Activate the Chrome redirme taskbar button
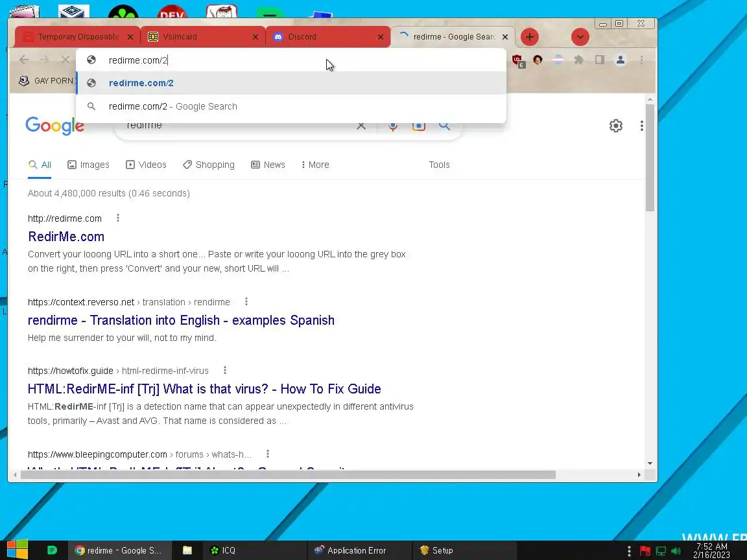Image resolution: width=747 pixels, height=560 pixels. [x=118, y=550]
